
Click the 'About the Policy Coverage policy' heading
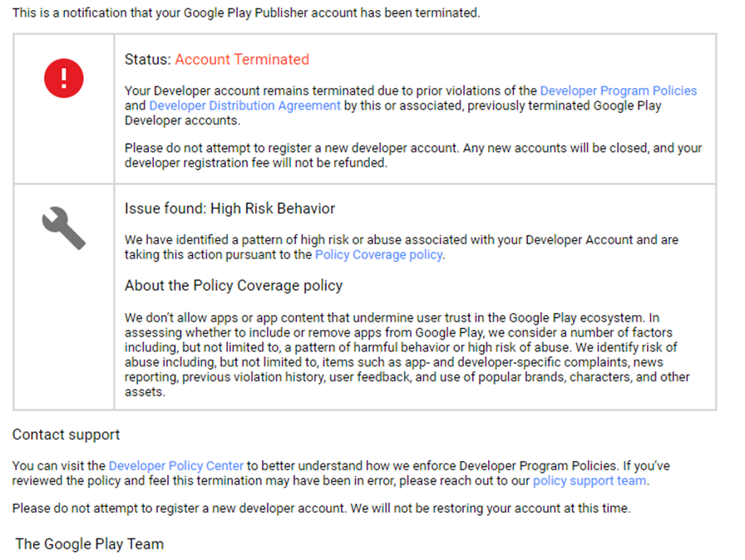pyautogui.click(x=234, y=286)
